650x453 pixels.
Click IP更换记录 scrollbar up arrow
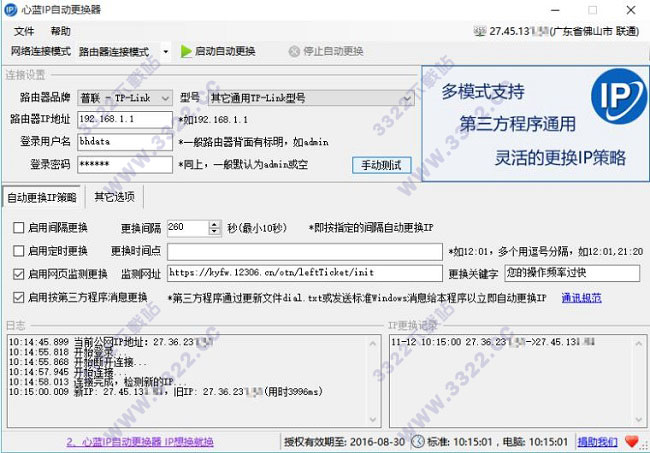[638, 344]
